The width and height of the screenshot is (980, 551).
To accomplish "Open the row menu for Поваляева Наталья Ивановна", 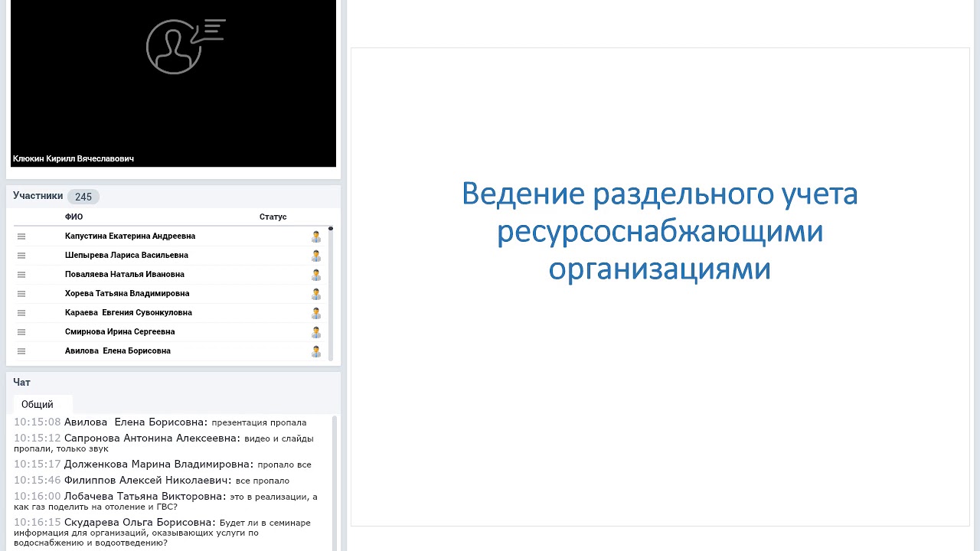I will 21,275.
